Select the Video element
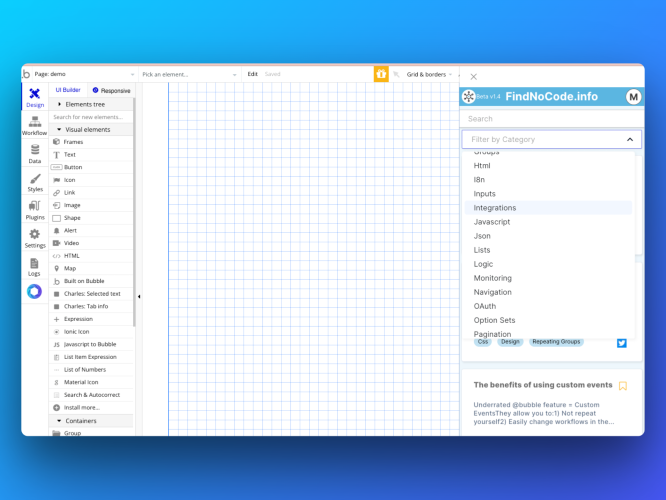 tap(91, 243)
